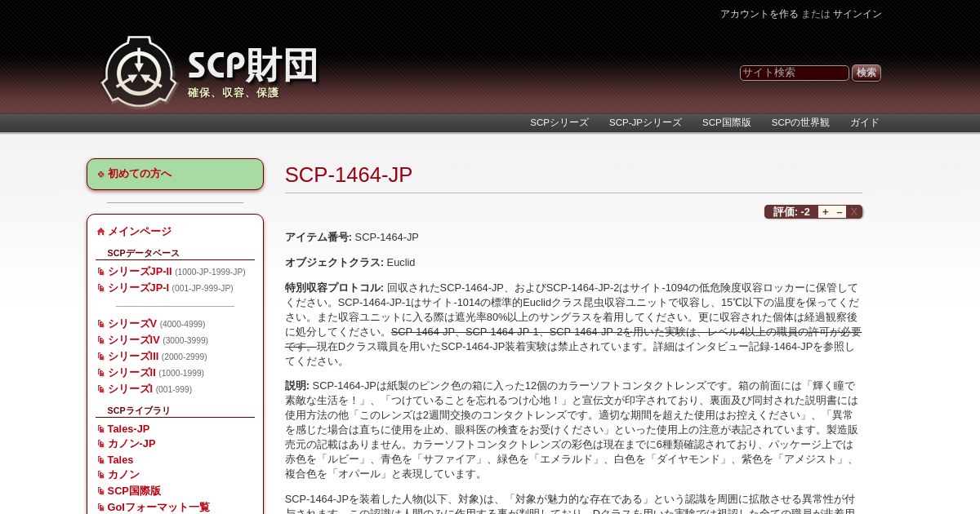Click document icon beside シリーズII
This screenshot has width=980, height=514.
pyautogui.click(x=100, y=373)
